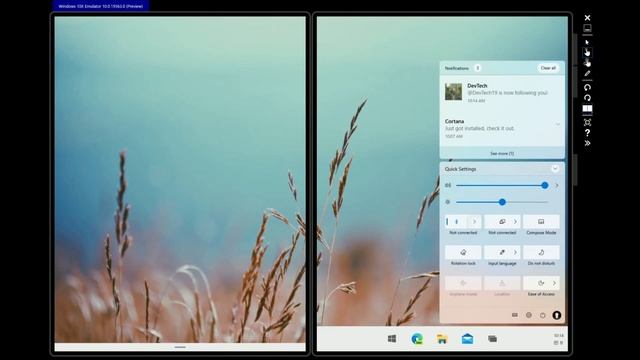Open Mail app from taskbar
This screenshot has width=640, height=360.
[x=467, y=339]
